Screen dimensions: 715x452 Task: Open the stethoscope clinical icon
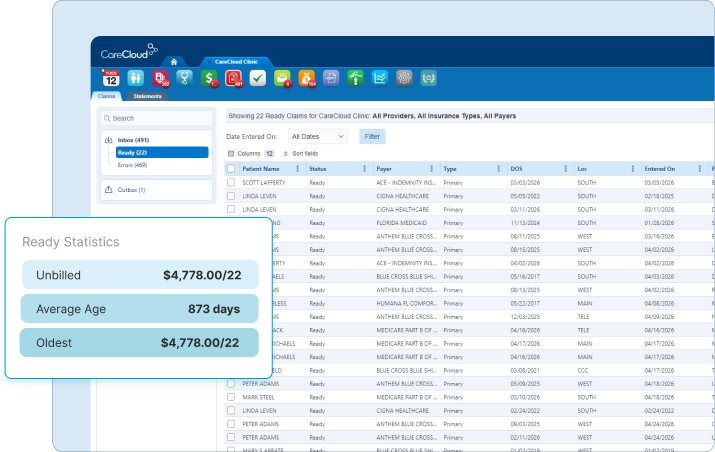pos(184,78)
